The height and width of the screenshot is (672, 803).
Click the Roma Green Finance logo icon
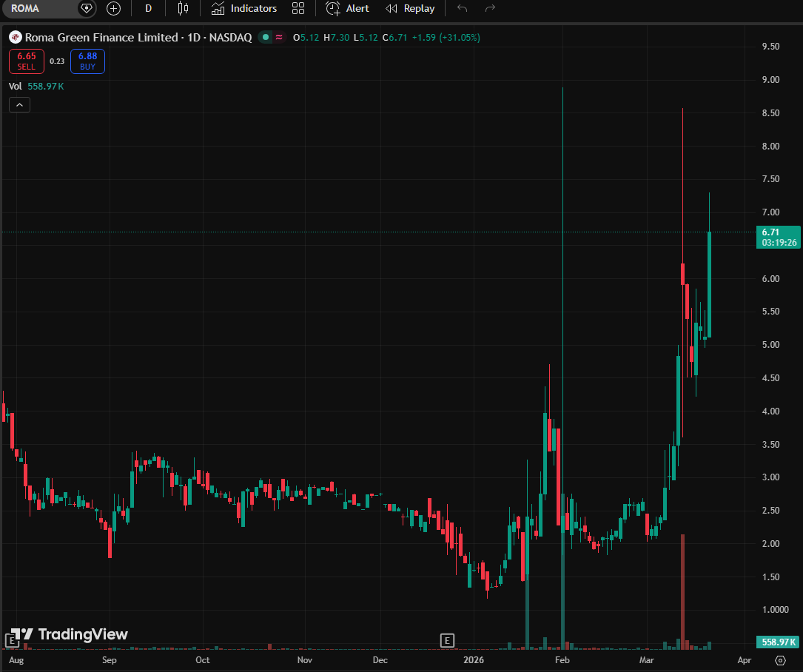click(16, 38)
